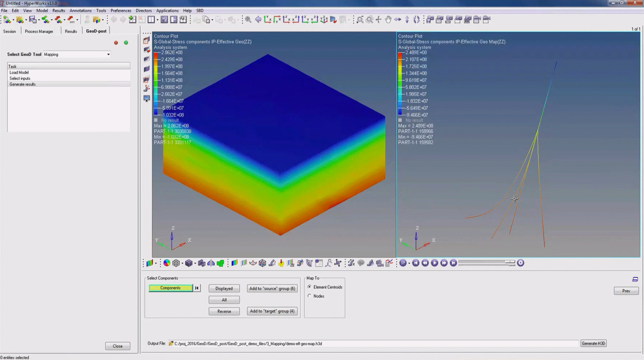Open the Entity Attributes panel icon

[319, 263]
